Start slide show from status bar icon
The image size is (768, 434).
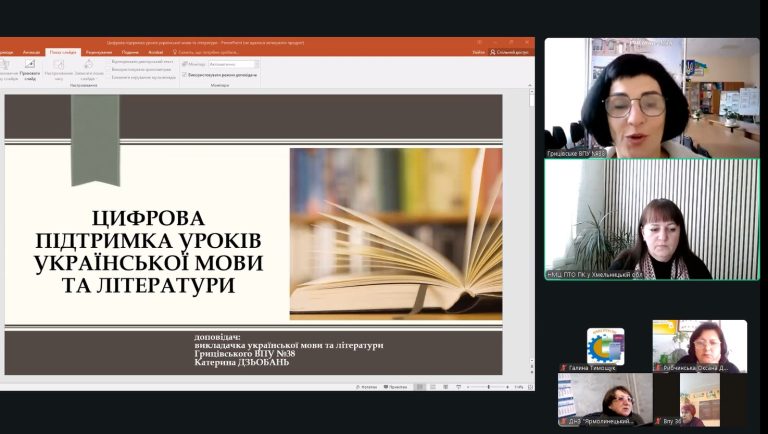tap(458, 387)
